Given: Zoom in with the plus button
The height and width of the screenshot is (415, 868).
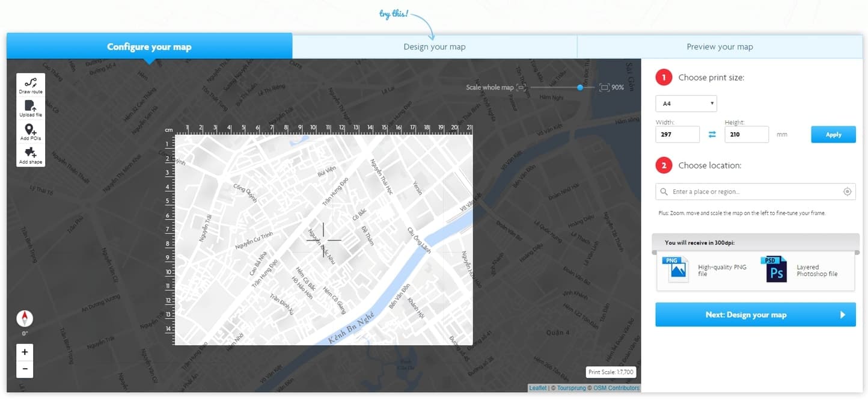Looking at the screenshot, I should [x=25, y=352].
